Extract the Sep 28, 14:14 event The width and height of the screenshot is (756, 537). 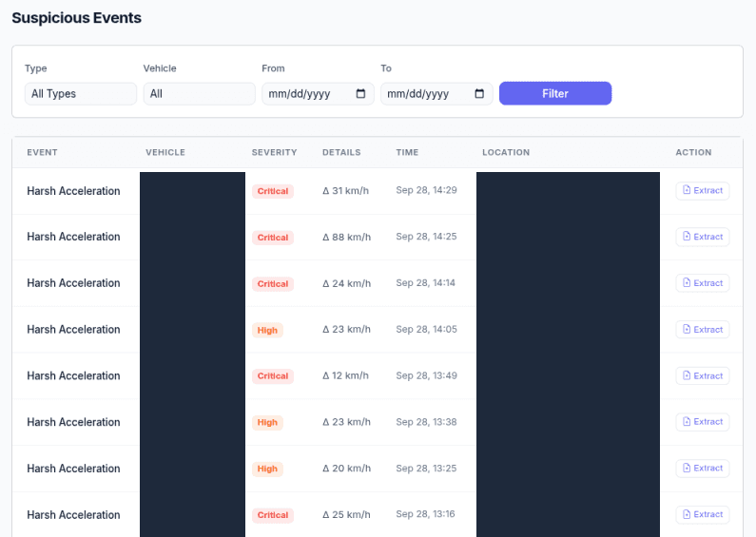click(x=703, y=283)
